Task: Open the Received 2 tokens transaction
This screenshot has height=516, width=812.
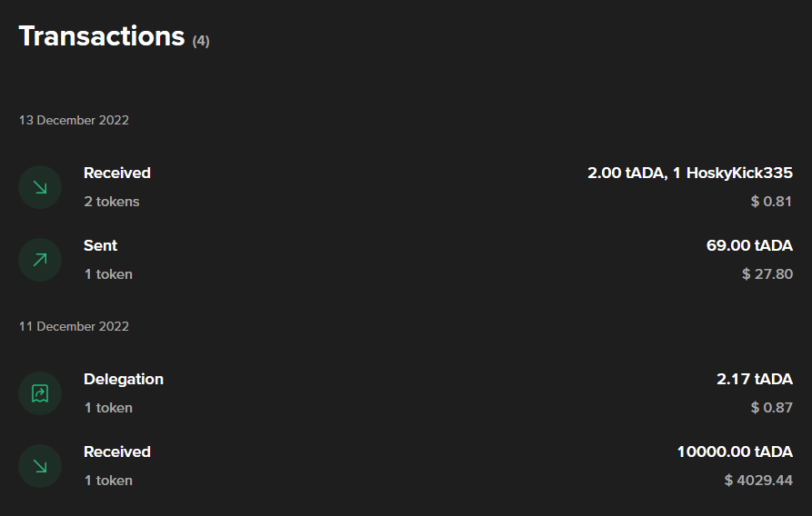Action: [x=406, y=187]
